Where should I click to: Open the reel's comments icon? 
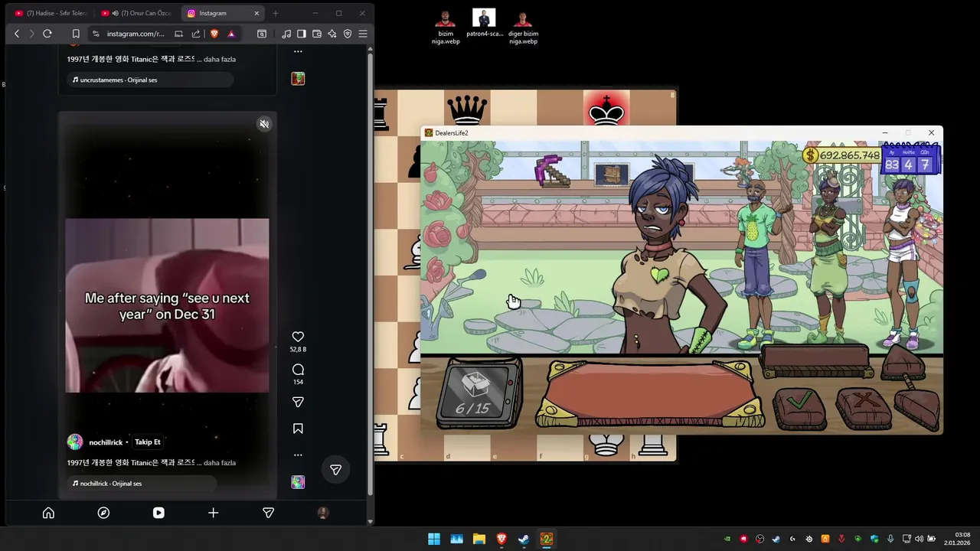(x=298, y=370)
